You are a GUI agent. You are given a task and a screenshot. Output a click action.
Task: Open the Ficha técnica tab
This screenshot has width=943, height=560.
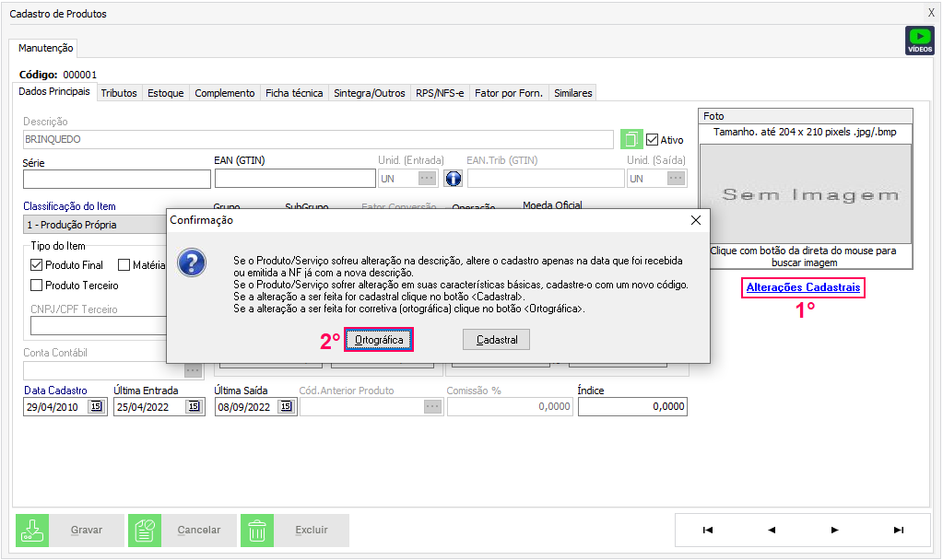(x=294, y=93)
